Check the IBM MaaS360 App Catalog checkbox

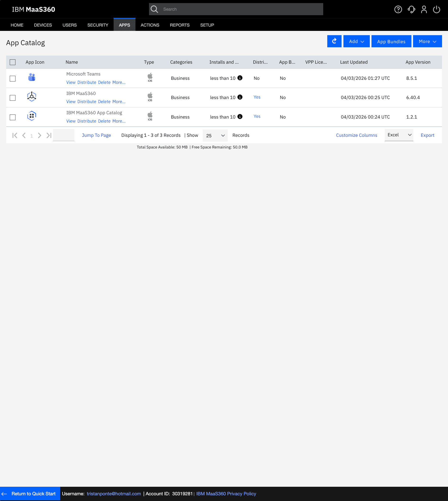pos(13,117)
